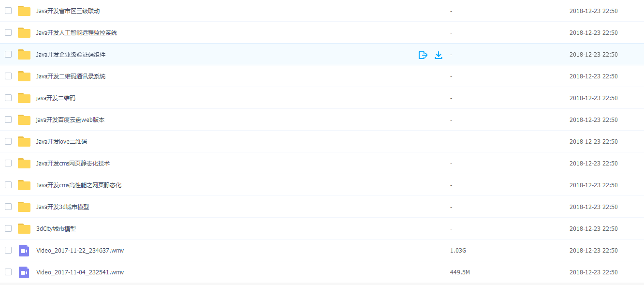Tick checkbox for Java开发cms网页静态化技术
Screen dimensions: 644x285
point(8,163)
